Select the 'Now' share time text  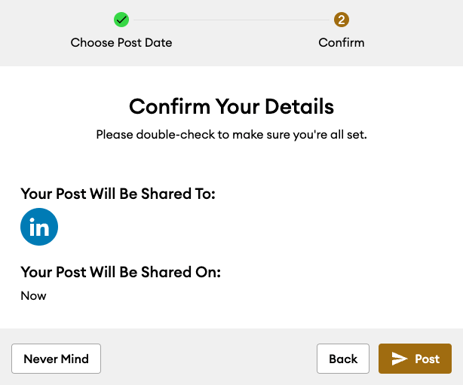[33, 296]
